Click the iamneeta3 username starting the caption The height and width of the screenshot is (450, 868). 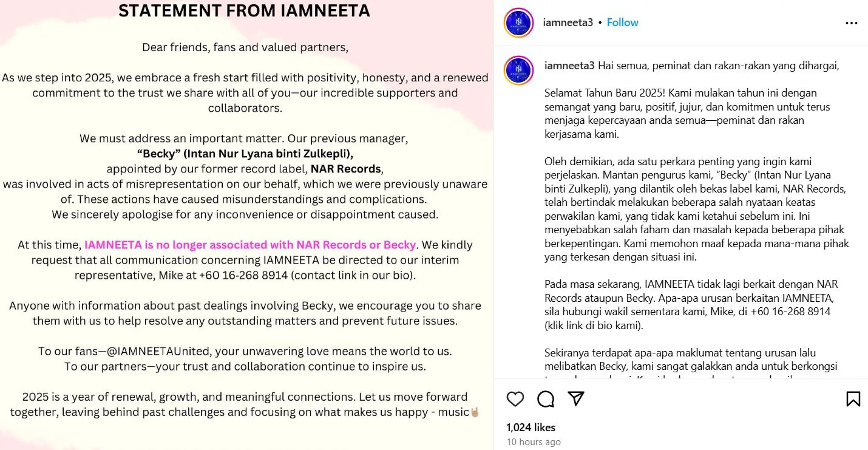(570, 66)
